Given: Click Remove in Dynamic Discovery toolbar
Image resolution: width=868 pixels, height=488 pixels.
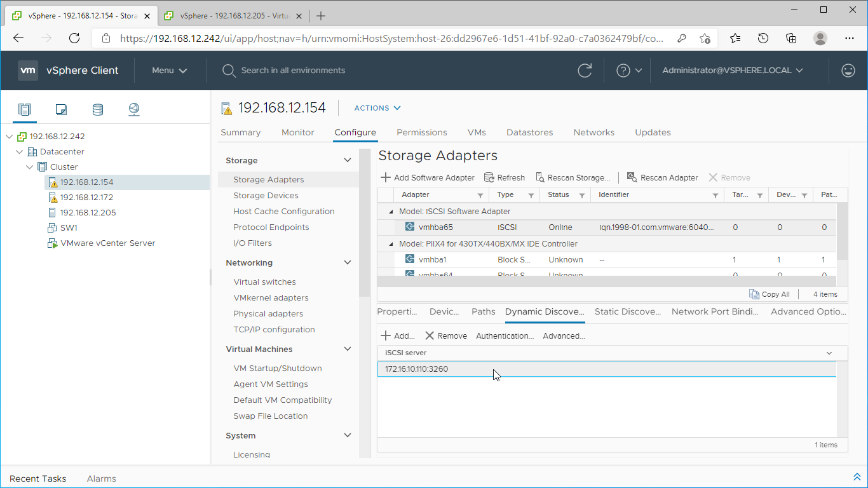Looking at the screenshot, I should [x=445, y=336].
